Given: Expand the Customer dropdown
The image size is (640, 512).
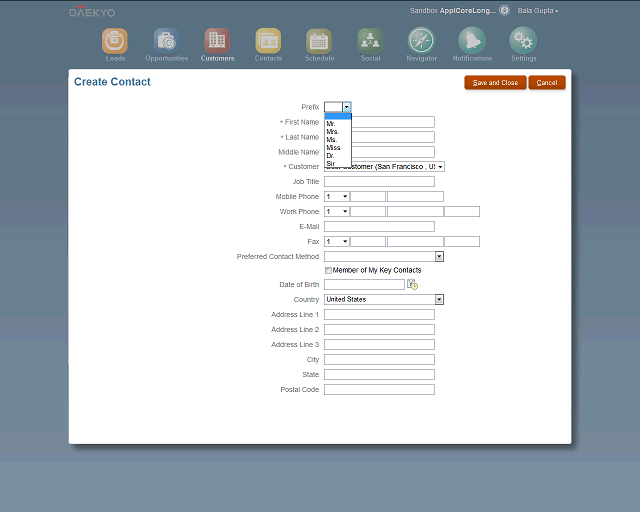Looking at the screenshot, I should point(440,167).
